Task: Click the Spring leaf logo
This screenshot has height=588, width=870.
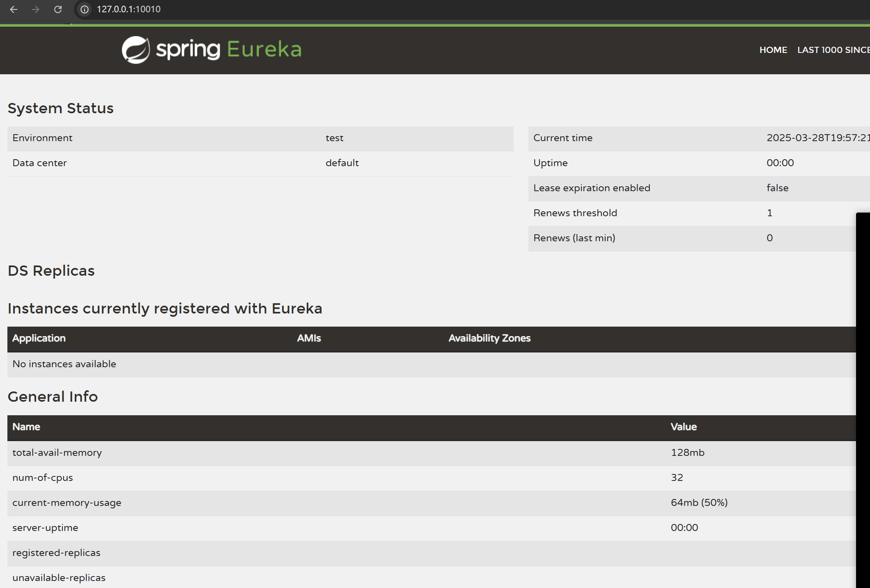Action: click(x=136, y=50)
